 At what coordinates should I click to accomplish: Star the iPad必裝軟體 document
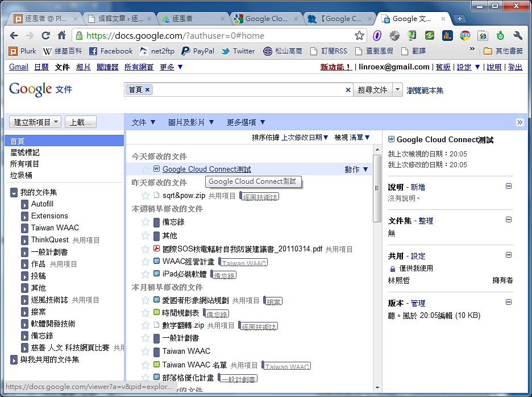click(145, 274)
